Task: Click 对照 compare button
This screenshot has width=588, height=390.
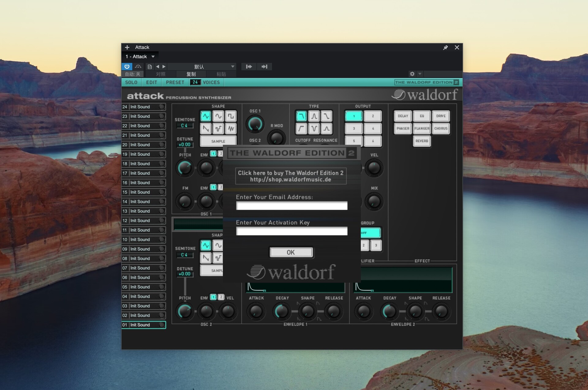Action: pos(160,74)
